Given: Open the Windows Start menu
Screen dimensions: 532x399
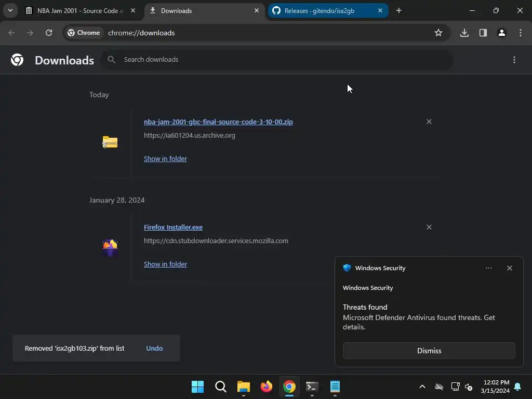Looking at the screenshot, I should [198, 387].
